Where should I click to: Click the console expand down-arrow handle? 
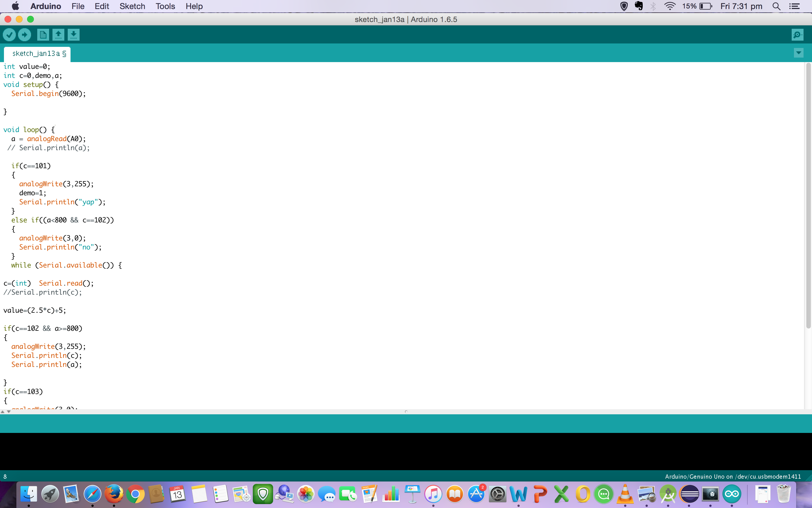9,411
